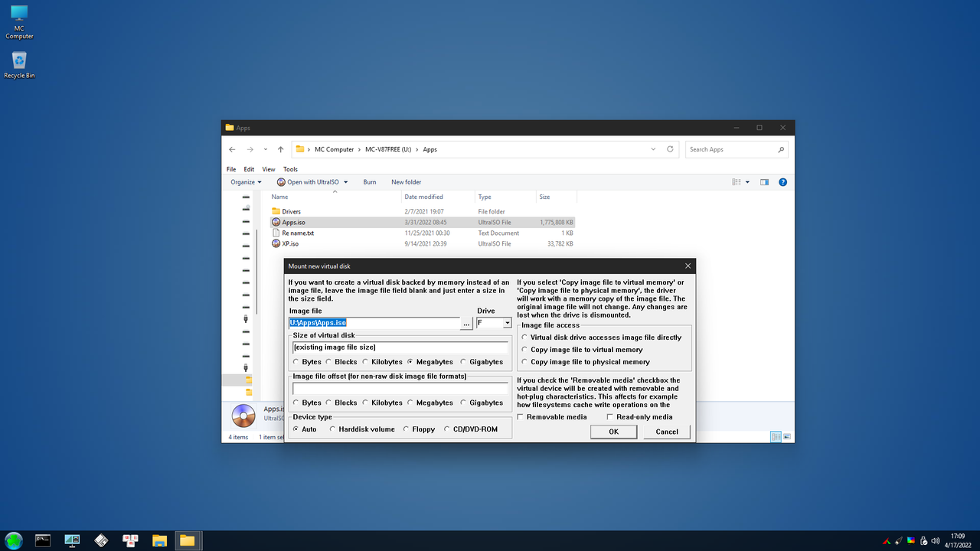Click the Image file path field
980x551 pixels.
tap(374, 323)
